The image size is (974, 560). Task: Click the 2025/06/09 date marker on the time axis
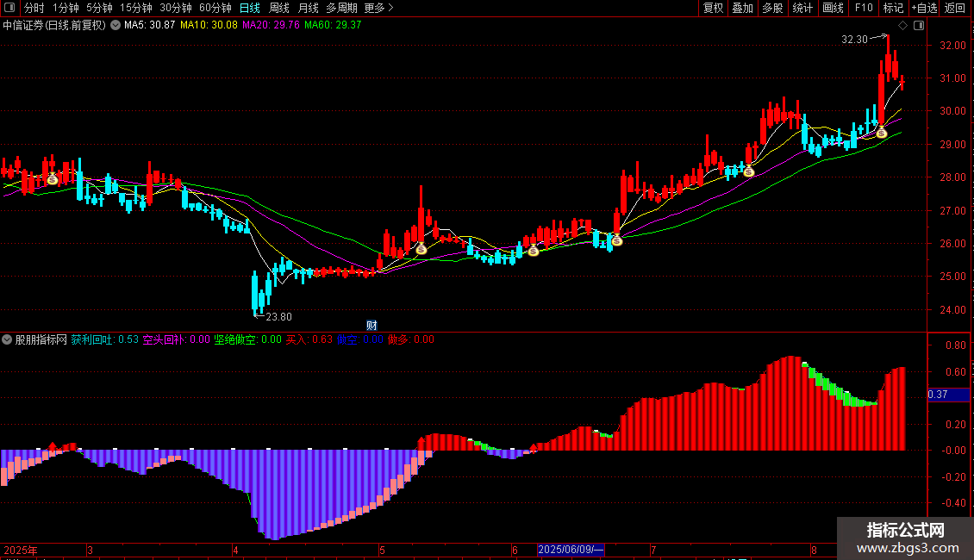coord(571,550)
